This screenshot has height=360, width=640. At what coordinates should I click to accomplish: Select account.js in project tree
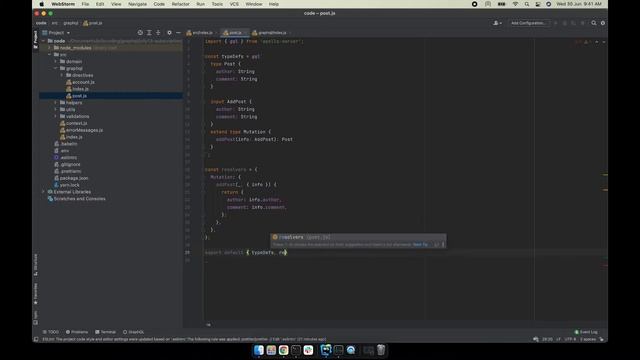pos(83,82)
